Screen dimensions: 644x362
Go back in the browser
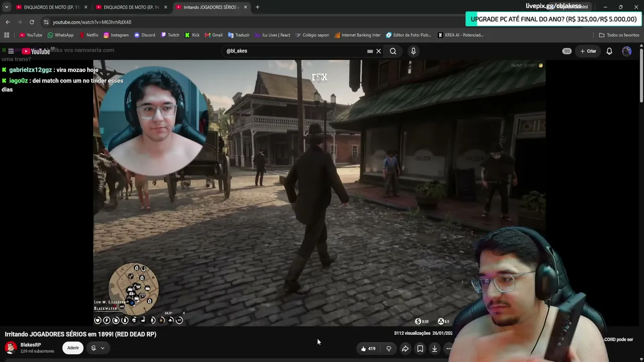coord(8,22)
